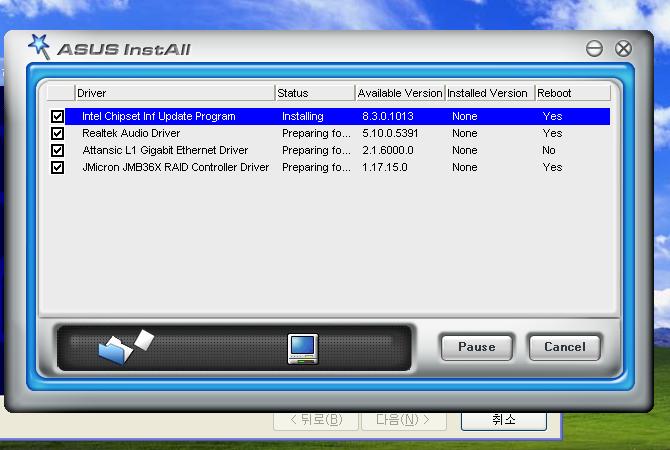Select Attansic L1 Gigabit Ethernet Driver row

click(x=337, y=150)
